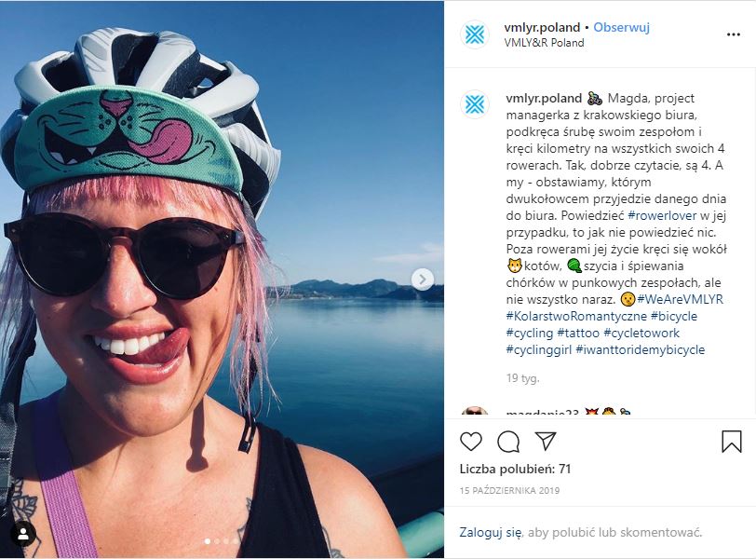
Task: Click the share paper plane icon
Action: coord(546,441)
